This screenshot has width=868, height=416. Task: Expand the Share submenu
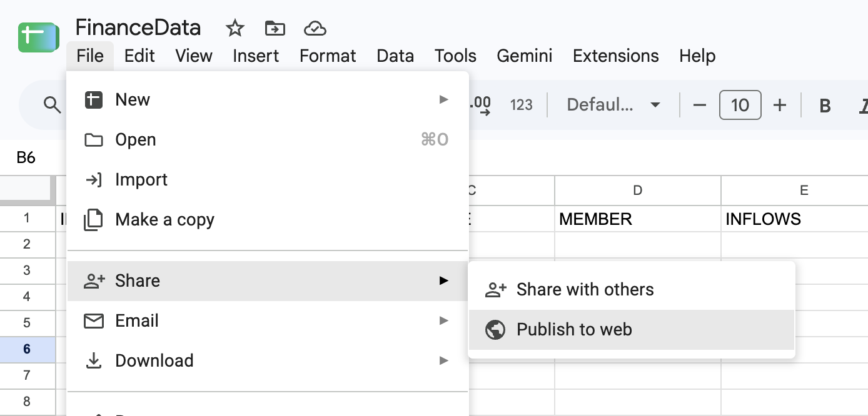268,281
